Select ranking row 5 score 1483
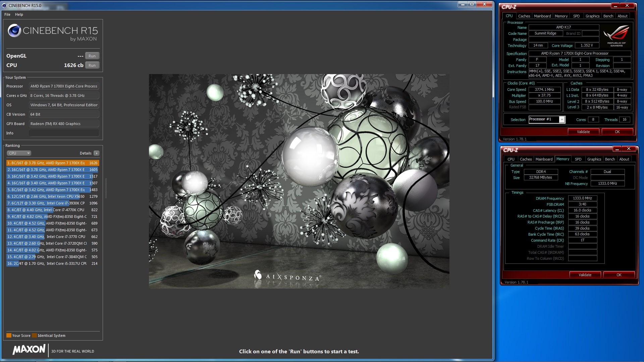The image size is (644, 362). (x=53, y=190)
